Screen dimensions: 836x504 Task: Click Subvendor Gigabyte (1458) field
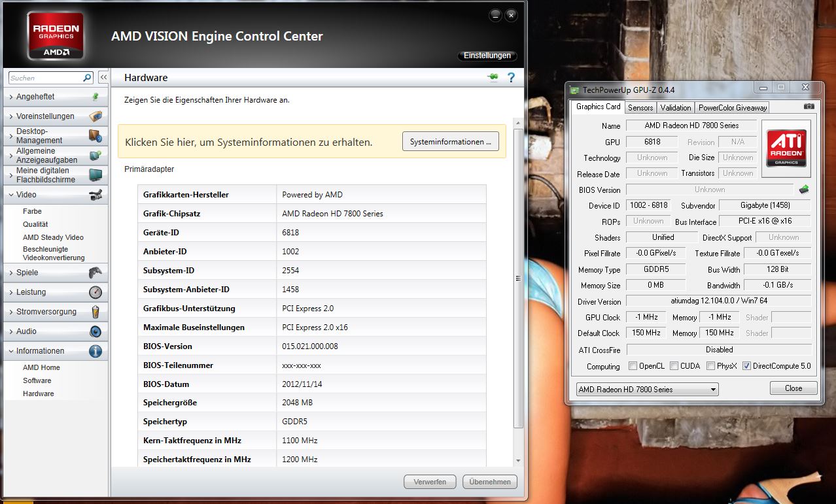click(765, 205)
